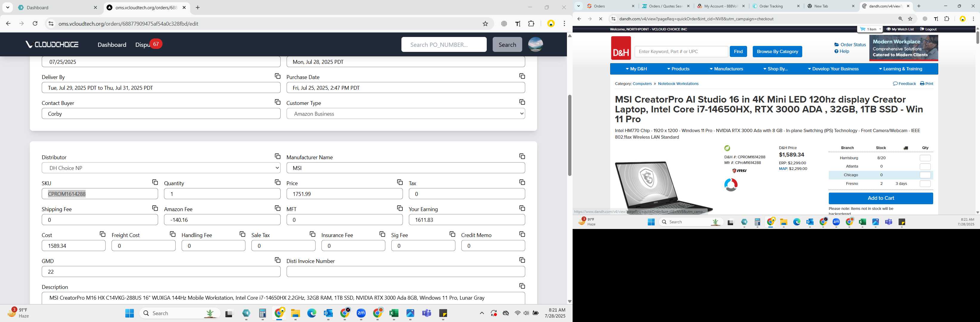Open the Order Status link
The height and width of the screenshot is (322, 980).
850,44
